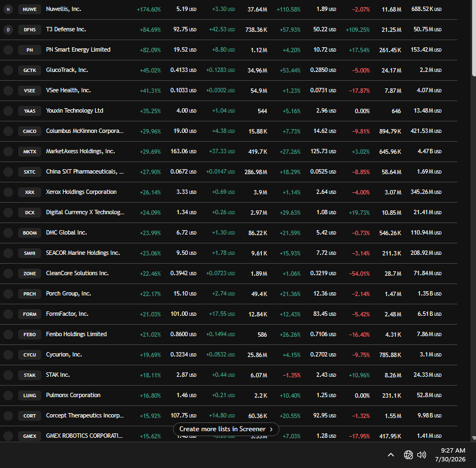Open the PN ticker badge
476x468 pixels.
click(30, 50)
